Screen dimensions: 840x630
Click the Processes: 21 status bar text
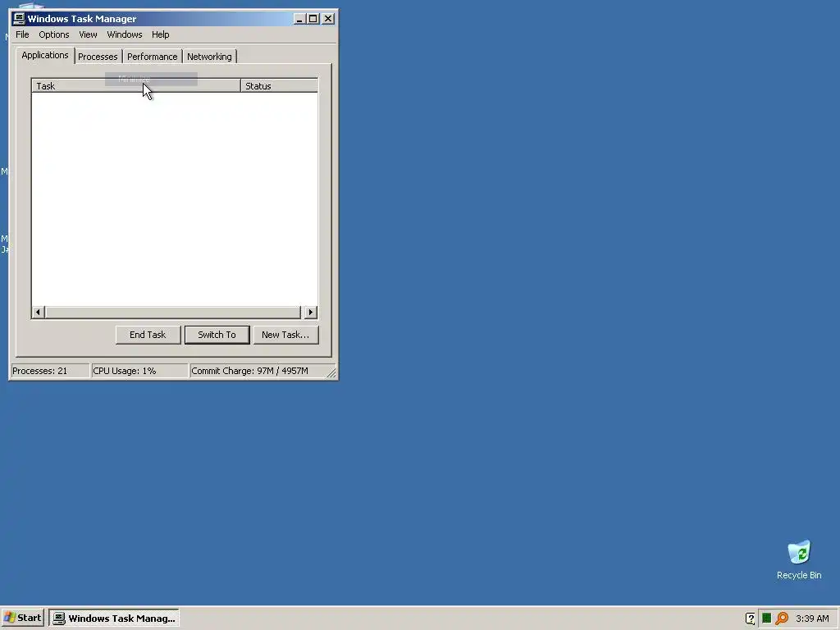tap(40, 371)
